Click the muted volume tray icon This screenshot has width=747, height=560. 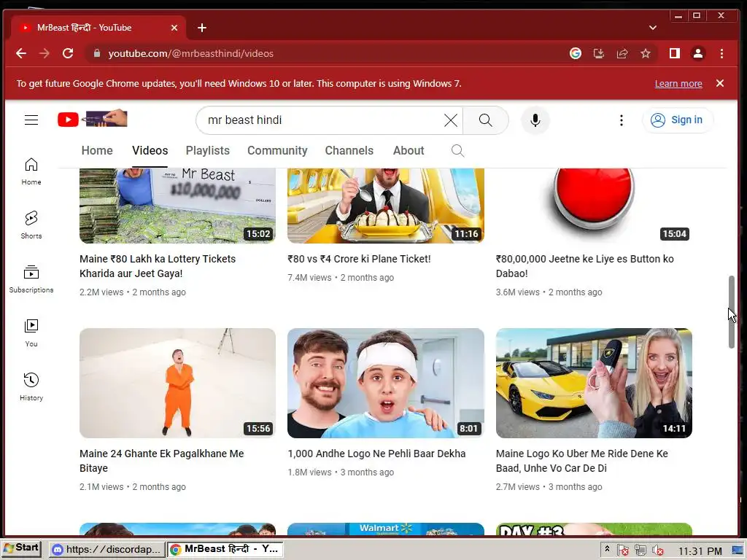click(658, 551)
